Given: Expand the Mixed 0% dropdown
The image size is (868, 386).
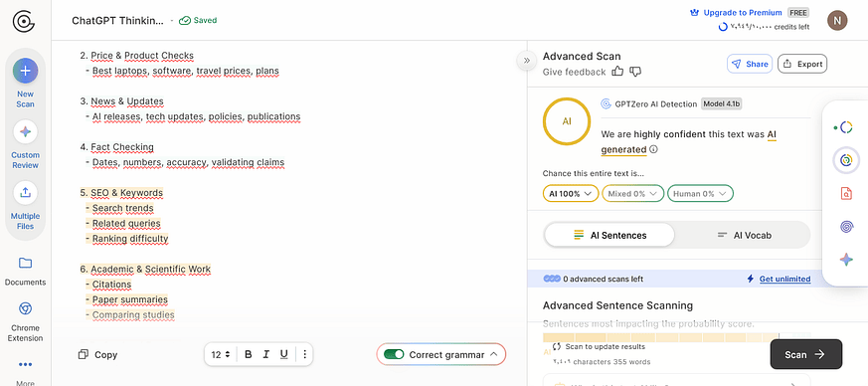Looking at the screenshot, I should pos(632,194).
